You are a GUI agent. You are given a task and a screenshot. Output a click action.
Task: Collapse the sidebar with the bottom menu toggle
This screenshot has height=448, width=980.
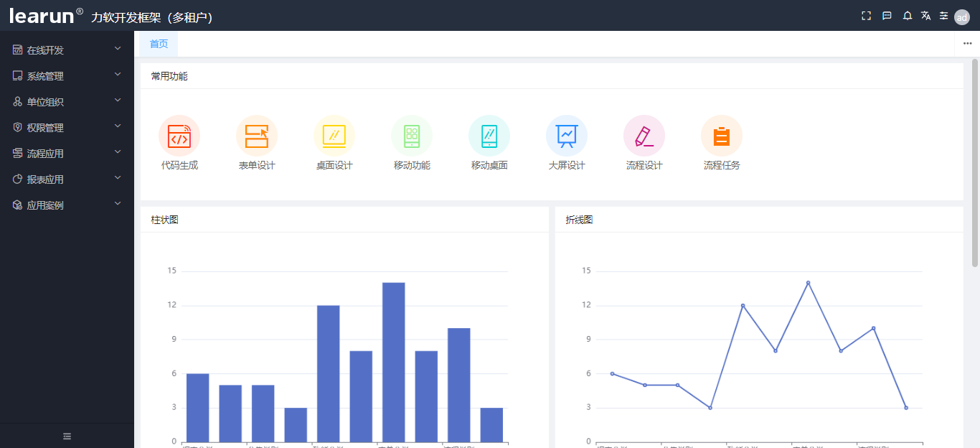click(67, 436)
